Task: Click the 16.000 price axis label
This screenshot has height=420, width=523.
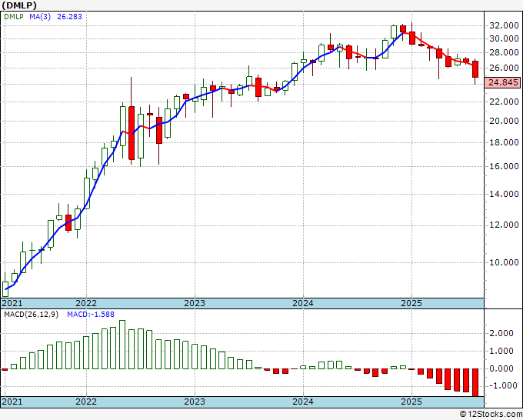Action: coord(504,166)
